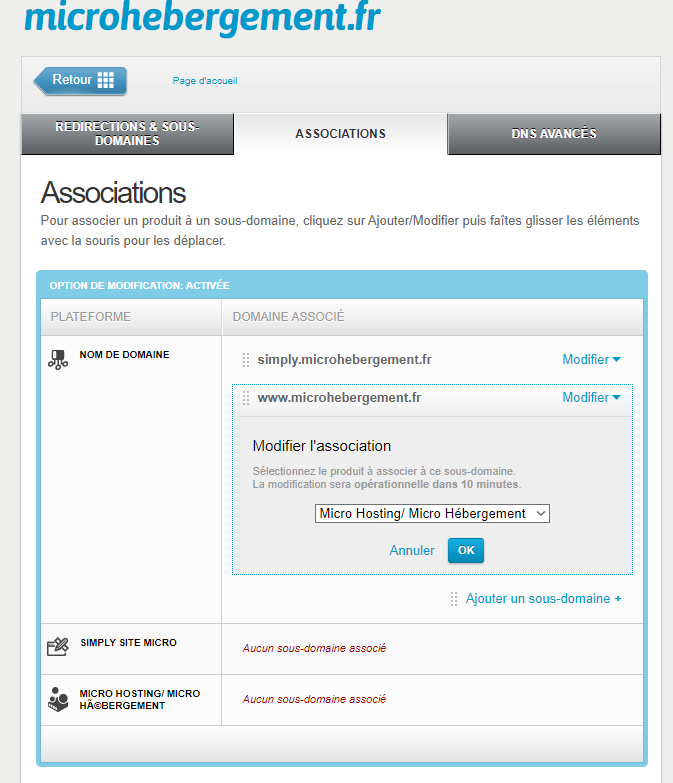Screen dimensions: 673x783
Task: Open the Micro Hosting product dropdown
Action: pyautogui.click(x=432, y=513)
